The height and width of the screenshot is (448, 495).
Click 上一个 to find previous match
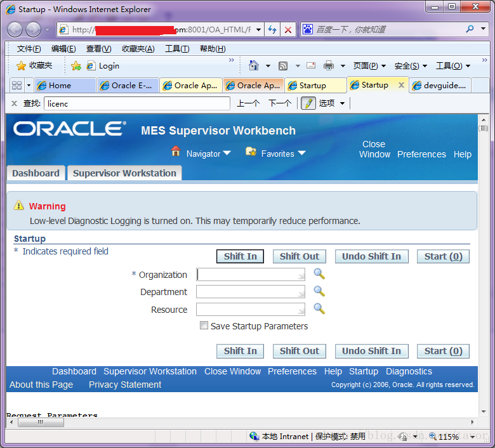(248, 103)
